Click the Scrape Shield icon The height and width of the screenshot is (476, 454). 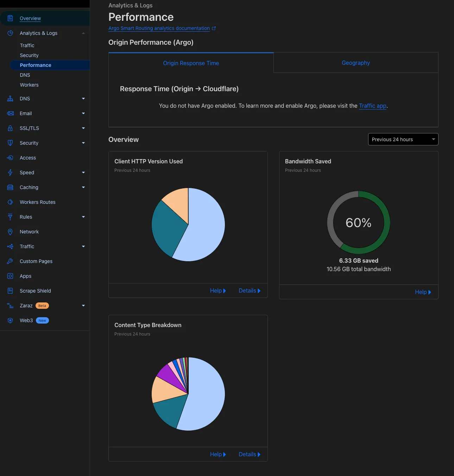[10, 291]
